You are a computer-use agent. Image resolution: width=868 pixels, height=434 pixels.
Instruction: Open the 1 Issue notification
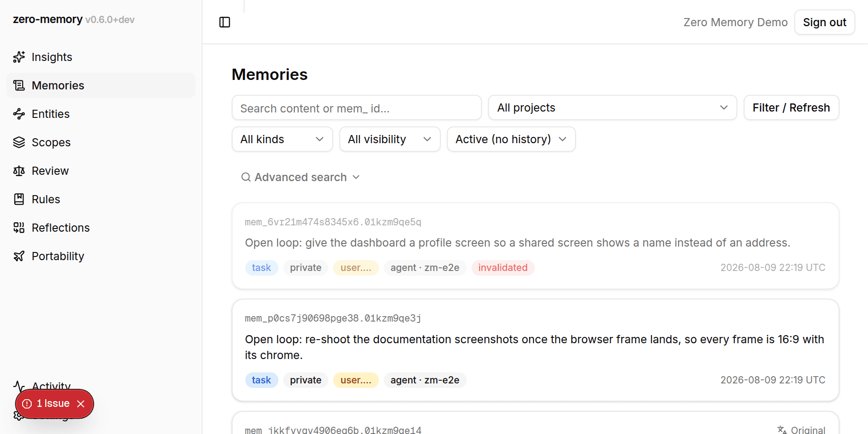point(53,404)
